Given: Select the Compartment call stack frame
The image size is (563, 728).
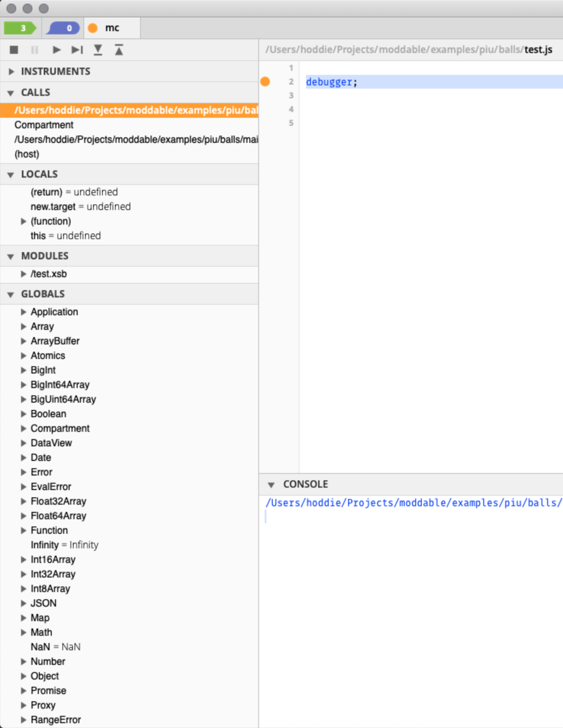Looking at the screenshot, I should pyautogui.click(x=44, y=125).
